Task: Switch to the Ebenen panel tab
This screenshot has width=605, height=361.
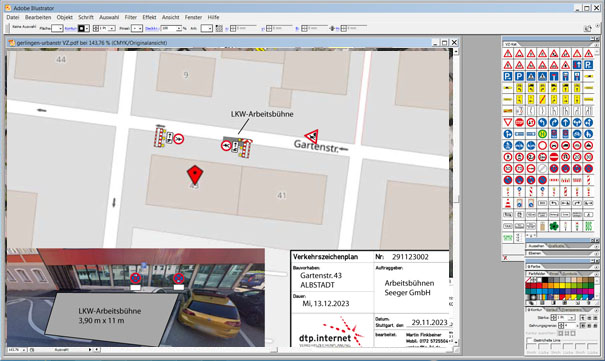Action: pyautogui.click(x=535, y=253)
